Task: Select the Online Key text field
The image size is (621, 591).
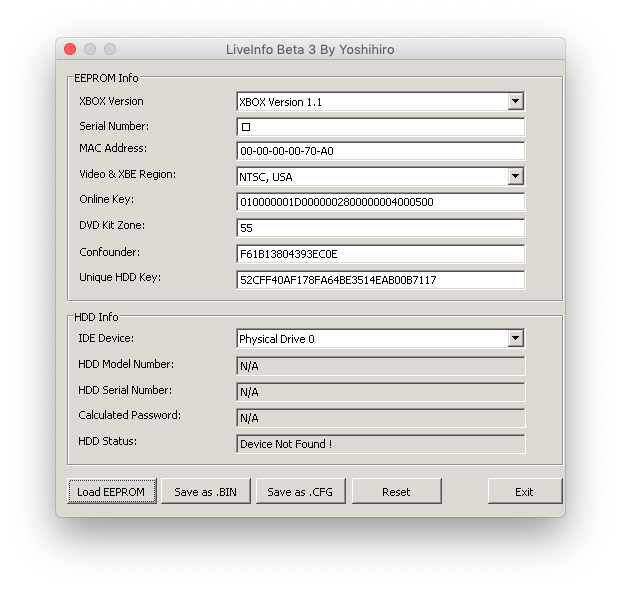Action: (x=381, y=202)
